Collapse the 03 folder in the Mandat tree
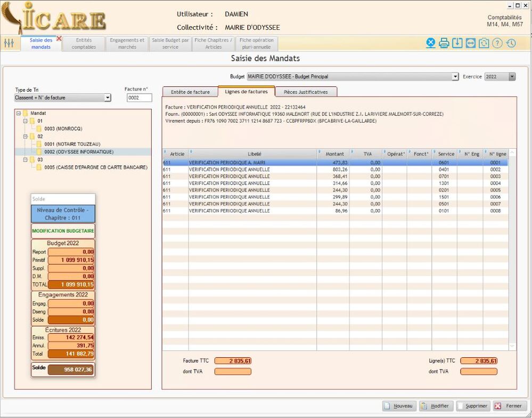Screen dimensions: 532x418 [x=25, y=159]
